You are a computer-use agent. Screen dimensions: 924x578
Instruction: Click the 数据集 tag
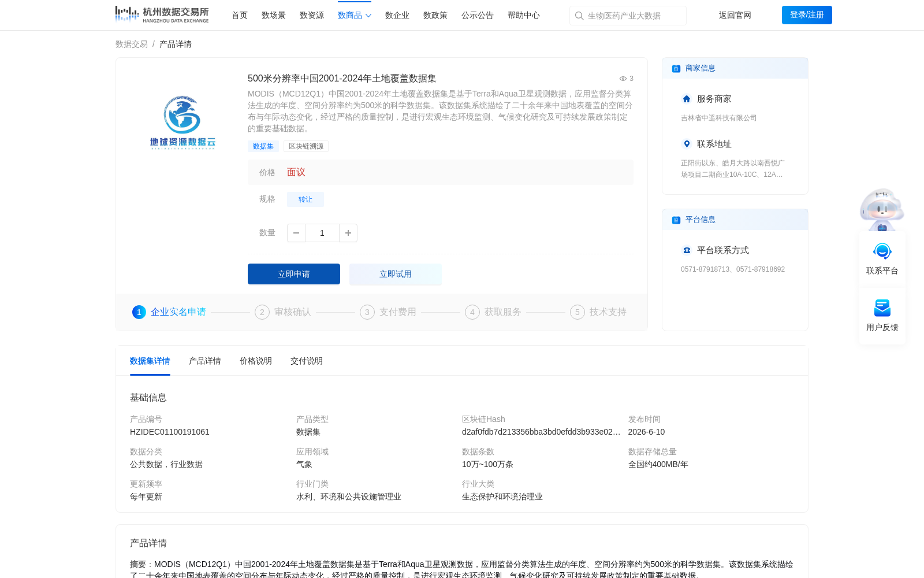[263, 146]
